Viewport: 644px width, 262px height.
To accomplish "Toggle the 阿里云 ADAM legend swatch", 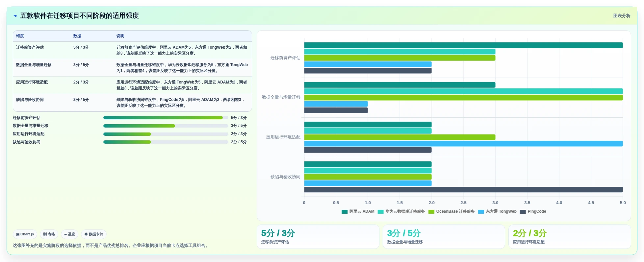I will [x=345, y=212].
